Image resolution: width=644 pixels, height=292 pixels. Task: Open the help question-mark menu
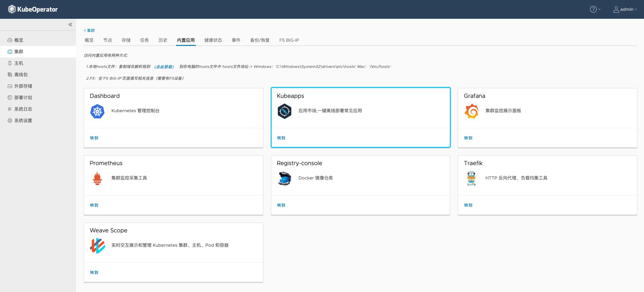coord(595,9)
